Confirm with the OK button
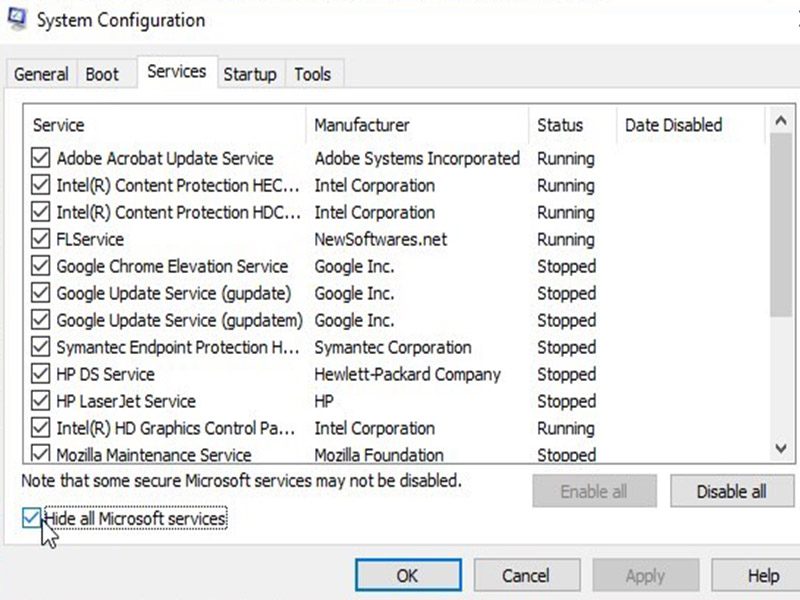Viewport: 800px width, 600px height. pyautogui.click(x=408, y=576)
